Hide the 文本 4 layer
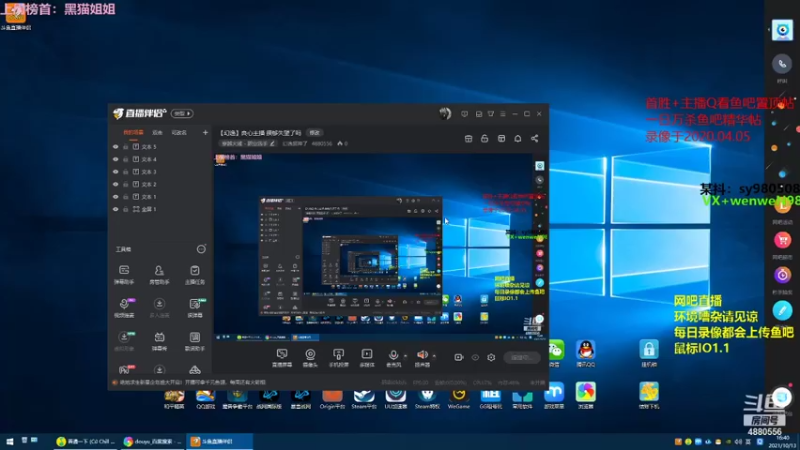Image resolution: width=800 pixels, height=450 pixels. click(115, 159)
